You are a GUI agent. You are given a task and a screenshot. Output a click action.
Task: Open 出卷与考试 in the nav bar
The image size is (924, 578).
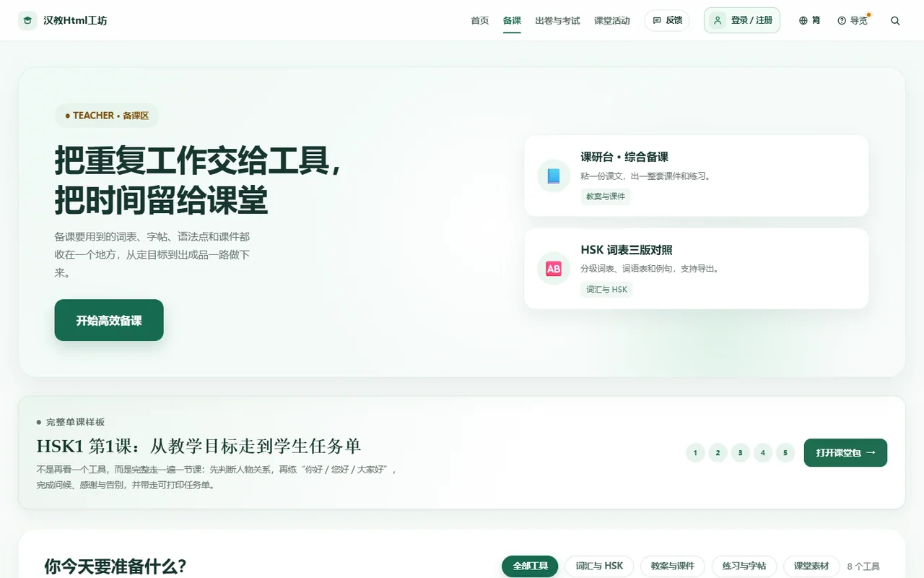coord(557,20)
